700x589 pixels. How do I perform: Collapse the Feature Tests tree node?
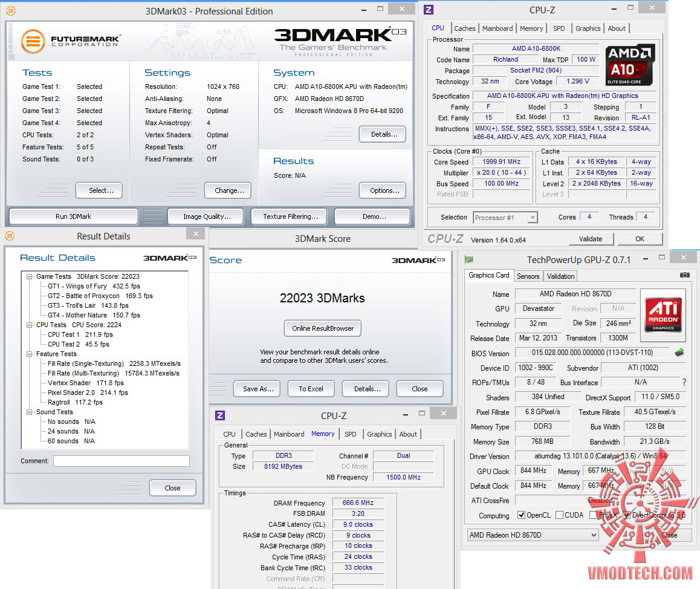coord(30,354)
